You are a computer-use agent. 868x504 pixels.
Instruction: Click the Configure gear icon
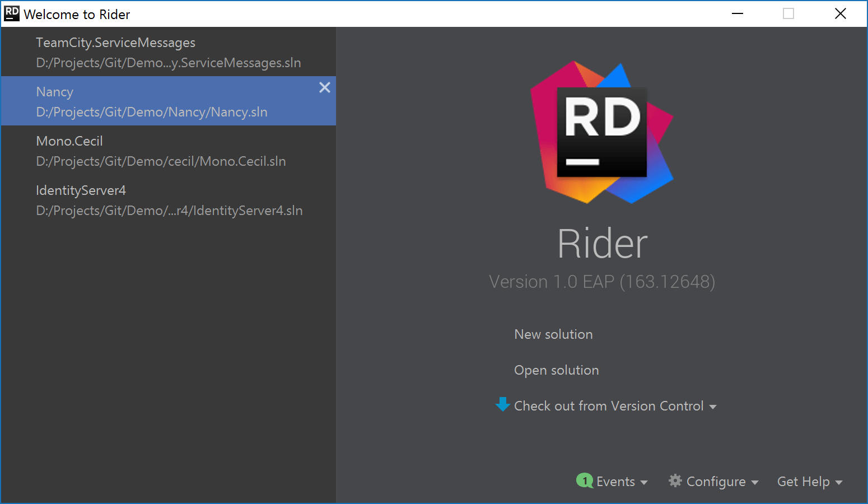coord(675,480)
